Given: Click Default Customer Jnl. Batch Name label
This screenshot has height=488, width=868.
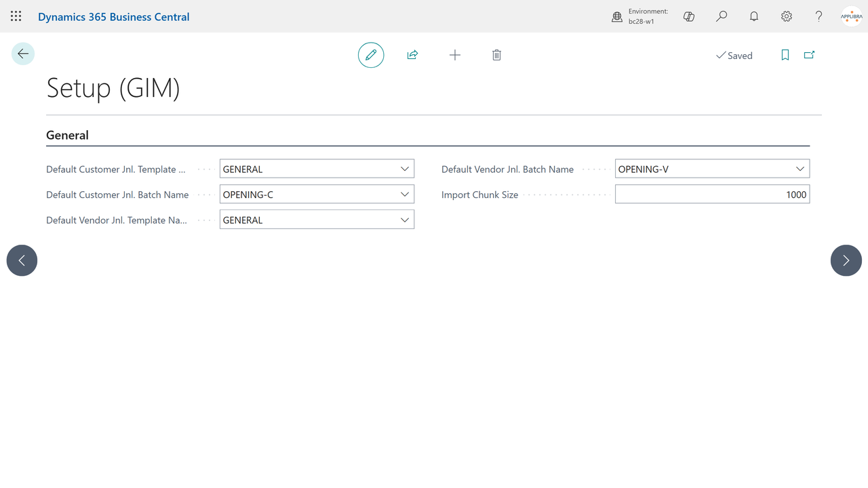Looking at the screenshot, I should click(117, 195).
